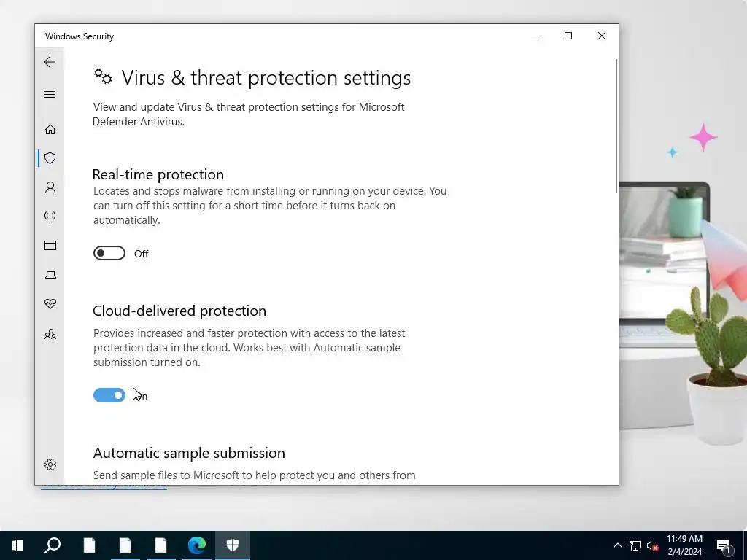Open Microsoft Edge from taskbar
747x560 pixels.
[x=197, y=545]
